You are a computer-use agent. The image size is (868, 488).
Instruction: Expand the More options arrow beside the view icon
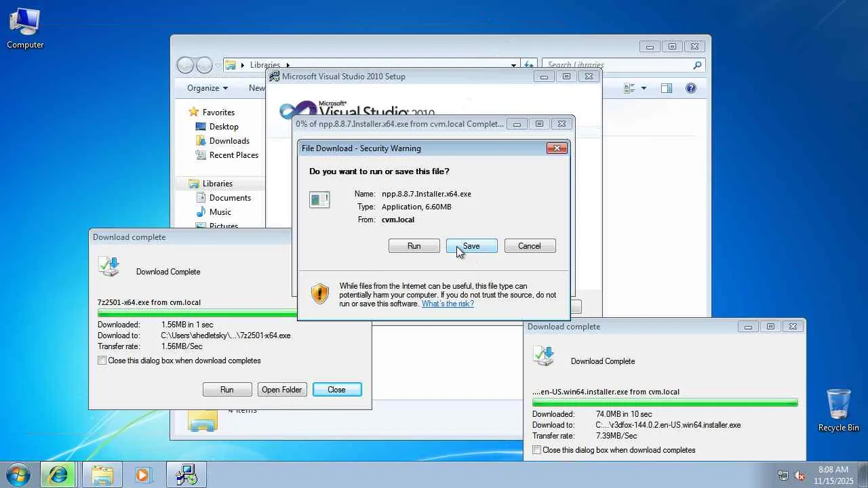coord(644,88)
